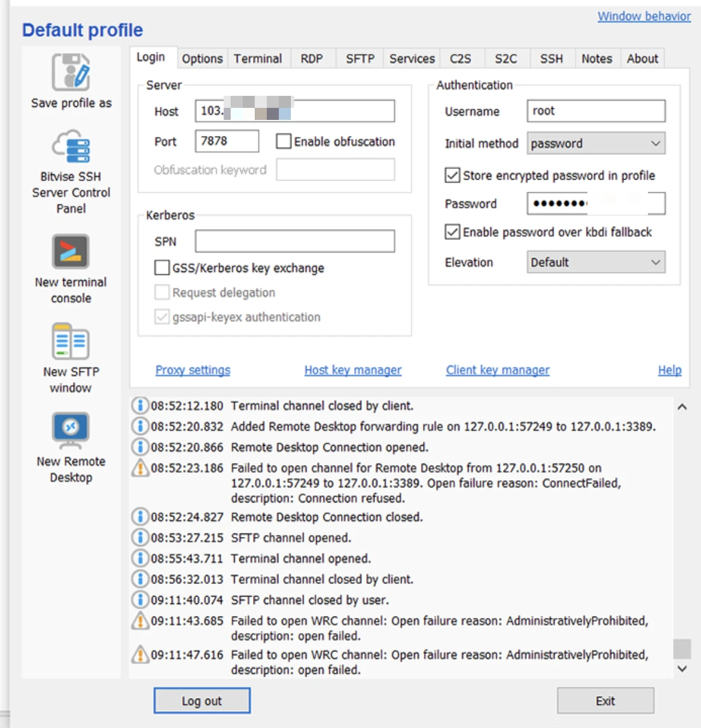Click info icon for 08:55:43.711 log entry
Viewport: 701px width, 728px height.
coord(140,558)
